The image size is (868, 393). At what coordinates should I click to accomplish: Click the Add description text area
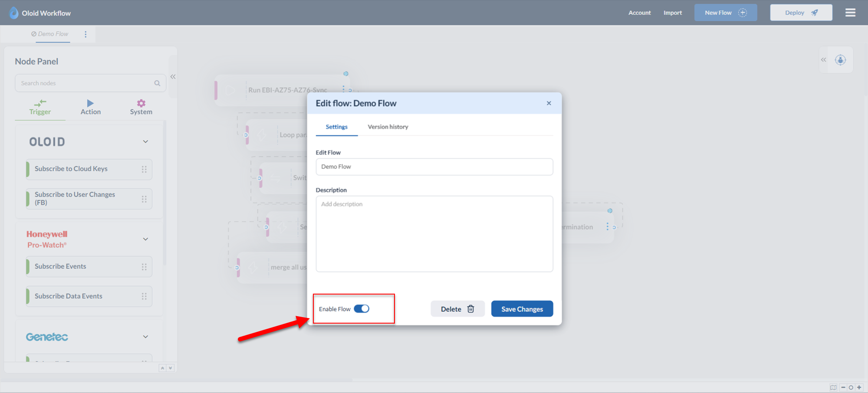pos(434,234)
